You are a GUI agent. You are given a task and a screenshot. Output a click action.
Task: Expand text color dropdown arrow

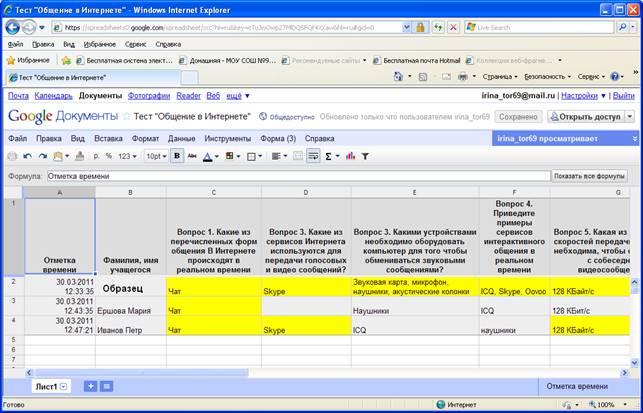(x=217, y=156)
